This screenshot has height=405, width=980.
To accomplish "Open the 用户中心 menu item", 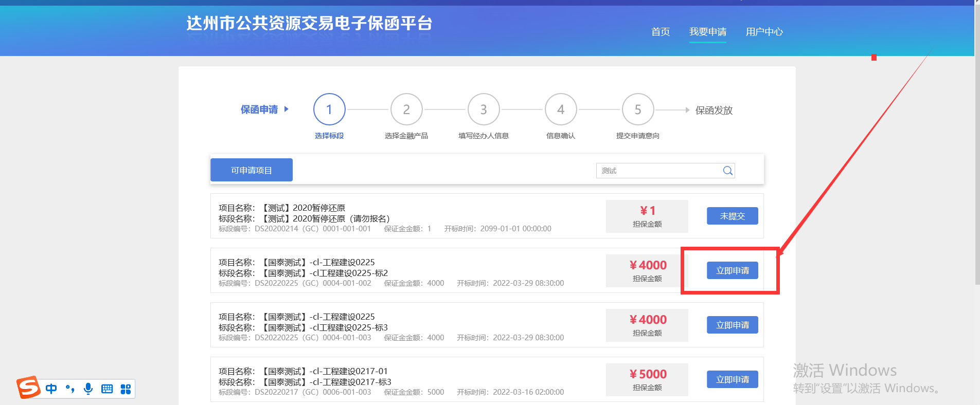I will point(764,32).
